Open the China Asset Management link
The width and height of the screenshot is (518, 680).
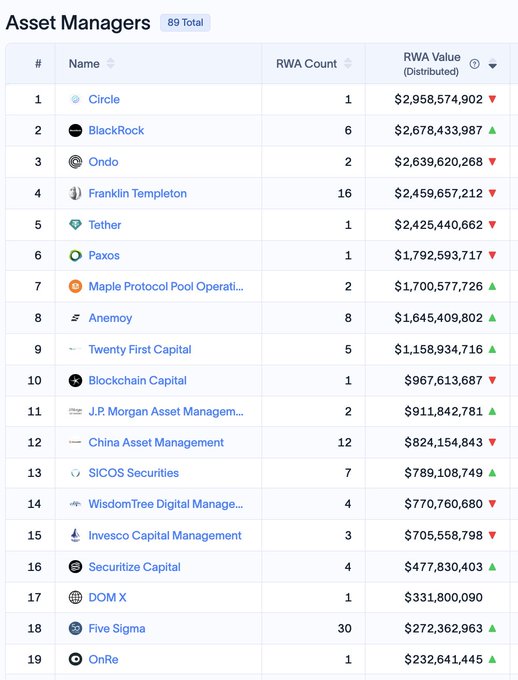pos(156,442)
